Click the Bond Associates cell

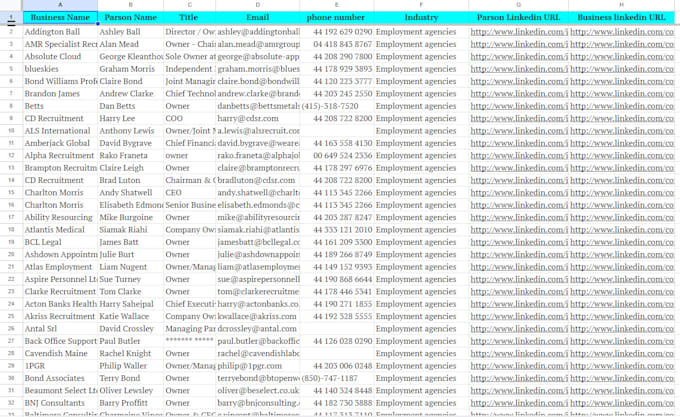(x=60, y=378)
